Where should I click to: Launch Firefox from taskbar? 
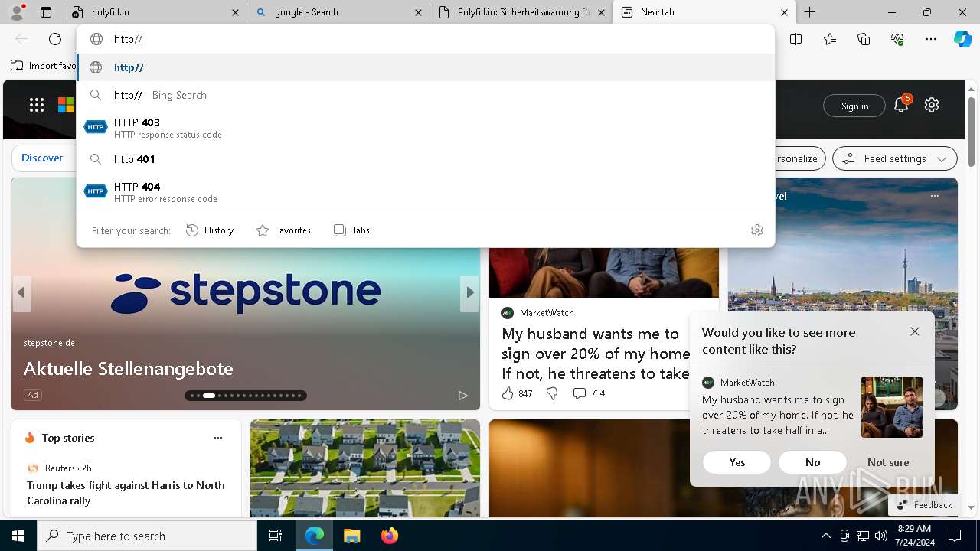coord(390,536)
